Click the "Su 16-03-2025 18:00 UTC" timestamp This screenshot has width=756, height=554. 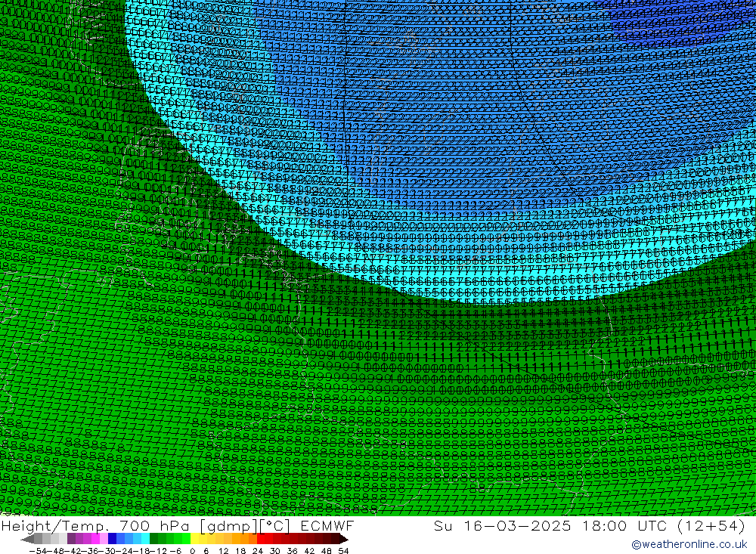tap(550, 525)
